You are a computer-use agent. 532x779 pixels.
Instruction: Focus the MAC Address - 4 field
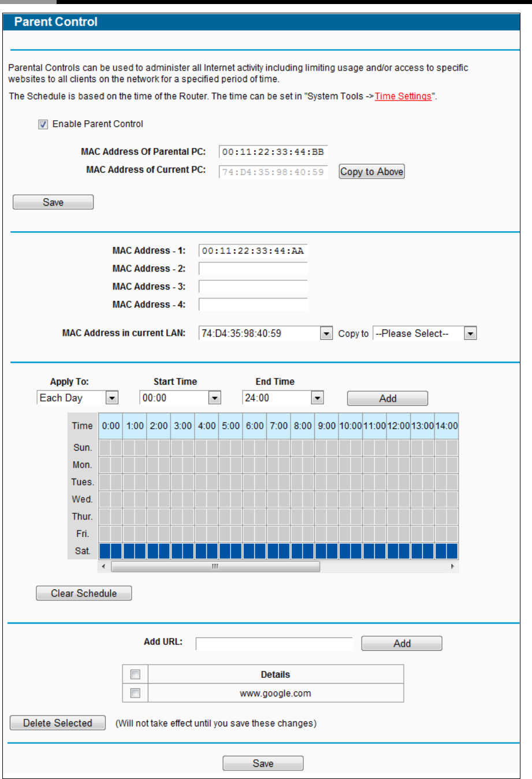click(253, 305)
